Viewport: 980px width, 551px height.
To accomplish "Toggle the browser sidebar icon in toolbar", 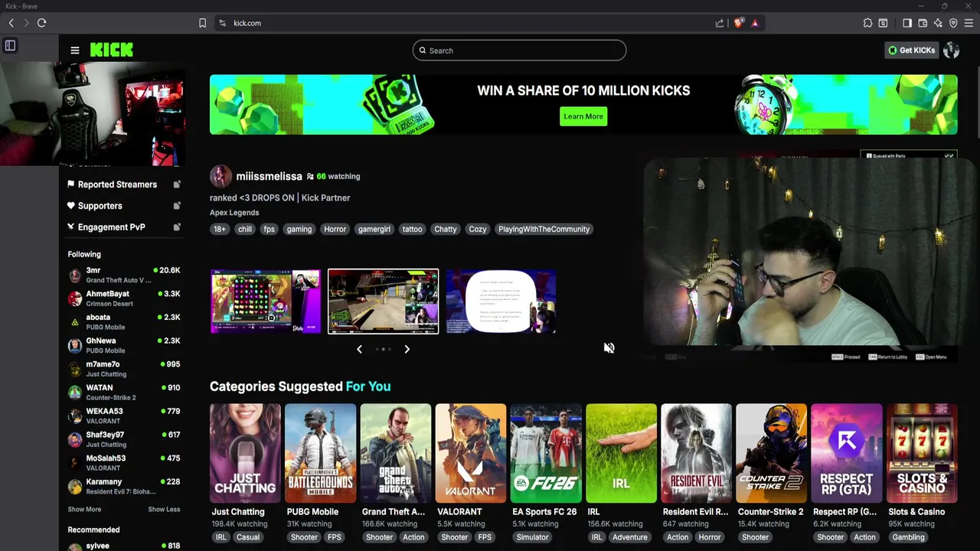I will click(x=907, y=23).
